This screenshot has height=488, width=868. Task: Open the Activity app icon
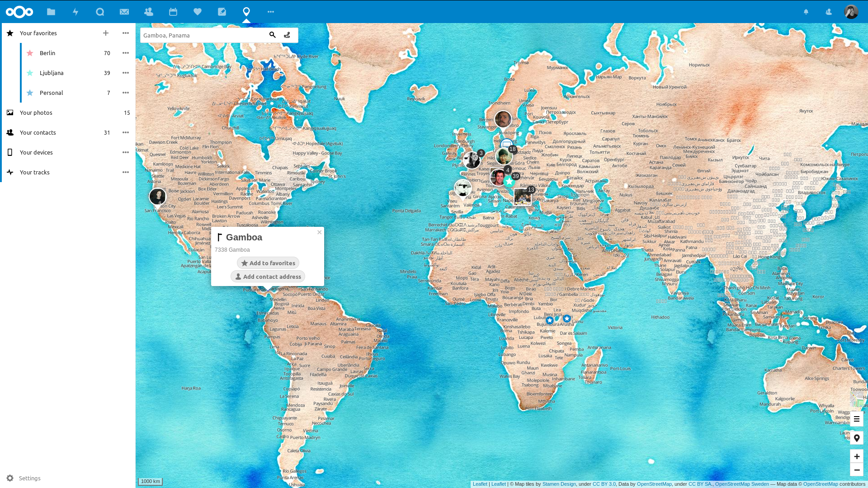pos(75,11)
